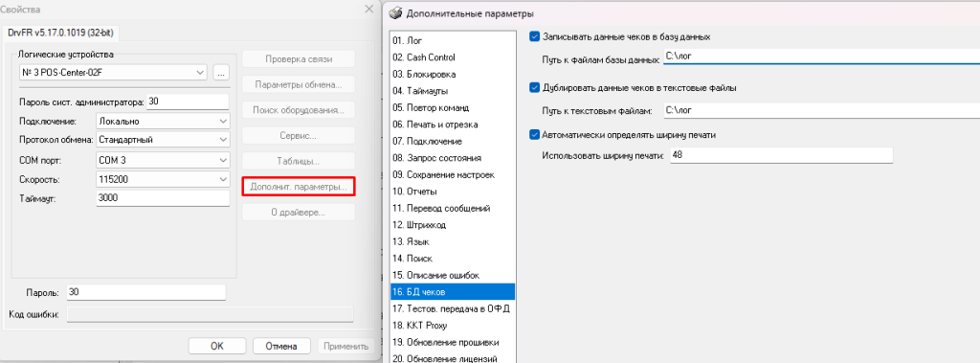Click the Использовать ширину печати field
Screen dimensions: 980x363
781,154
